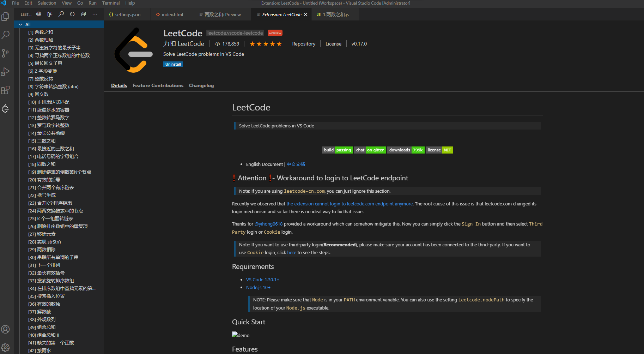Open the Extensions view in activity bar
The width and height of the screenshot is (644, 354).
6,90
